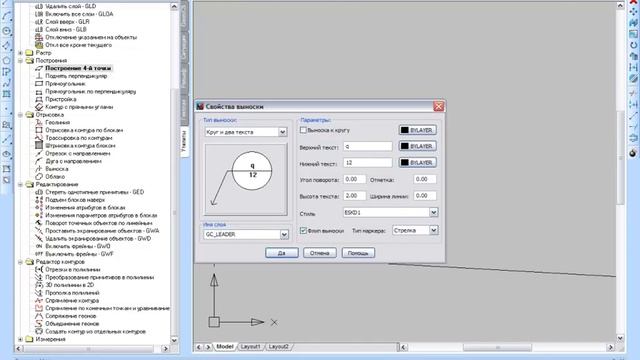Click the 'Слой вверх - GLR' icon
640x360 pixels.
click(x=39, y=22)
